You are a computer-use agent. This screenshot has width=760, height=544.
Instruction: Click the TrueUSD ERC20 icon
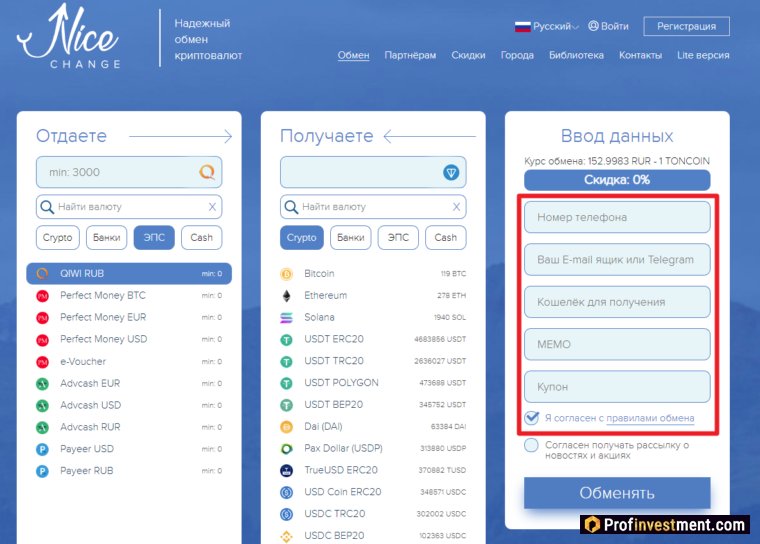click(286, 470)
